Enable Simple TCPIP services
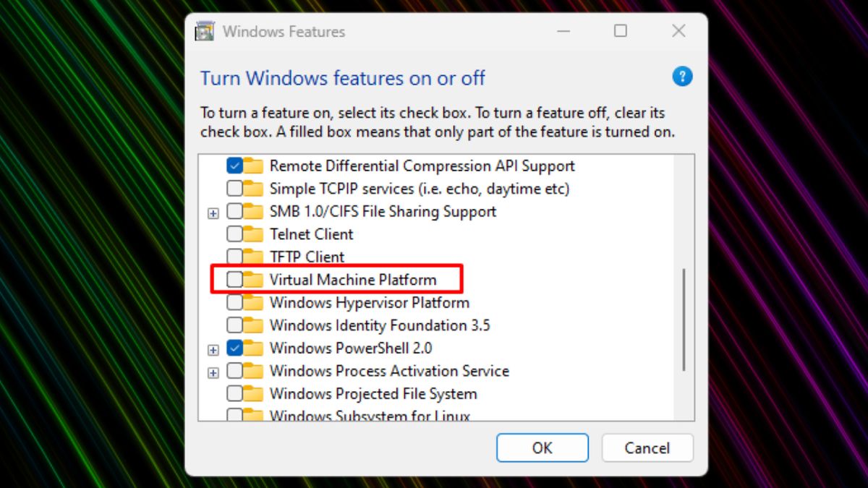The image size is (868, 488). coord(234,188)
